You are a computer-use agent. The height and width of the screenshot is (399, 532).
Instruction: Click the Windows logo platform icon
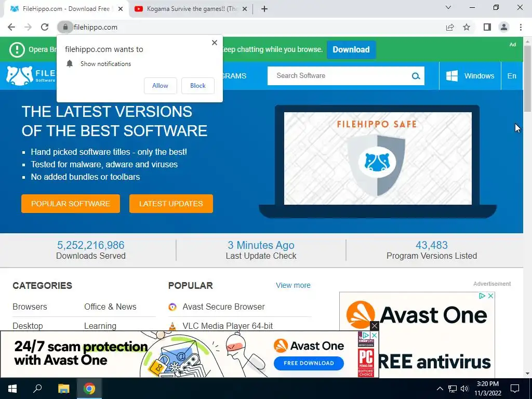(x=451, y=76)
